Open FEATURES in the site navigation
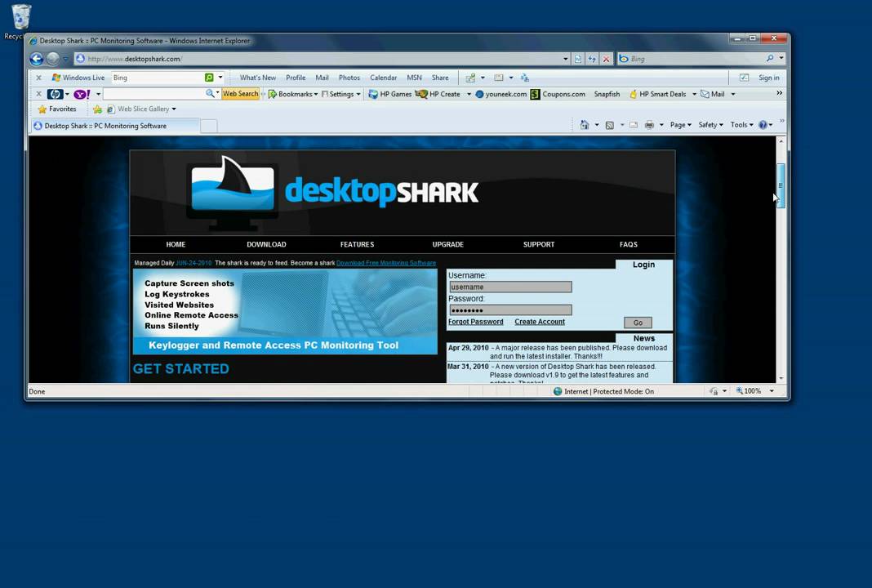 [357, 244]
